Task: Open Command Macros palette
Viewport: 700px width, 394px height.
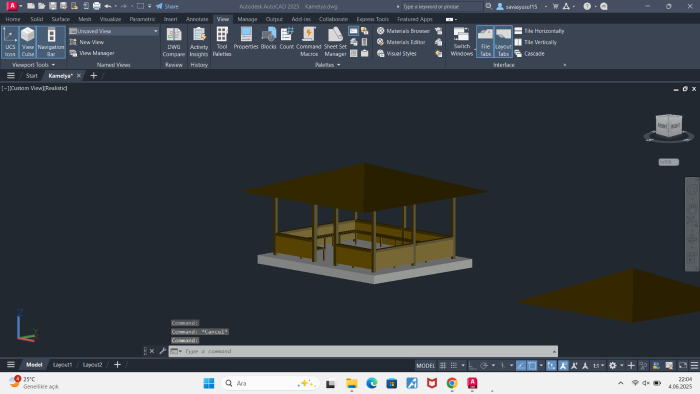Action: click(x=308, y=42)
